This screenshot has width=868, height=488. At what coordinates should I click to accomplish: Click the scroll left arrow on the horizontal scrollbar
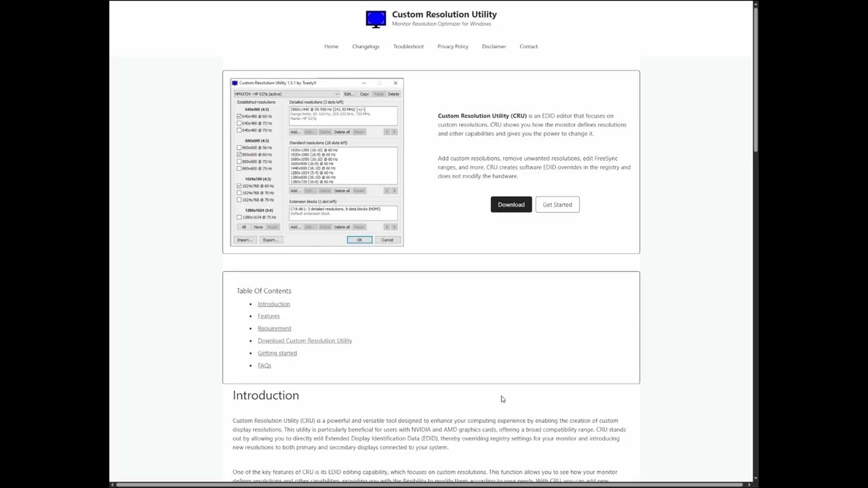(113, 484)
